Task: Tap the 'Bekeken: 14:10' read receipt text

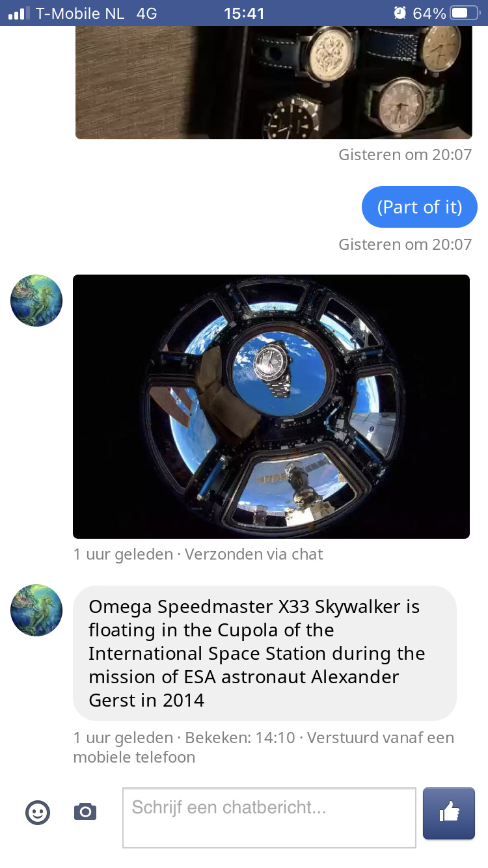Action: tap(240, 738)
